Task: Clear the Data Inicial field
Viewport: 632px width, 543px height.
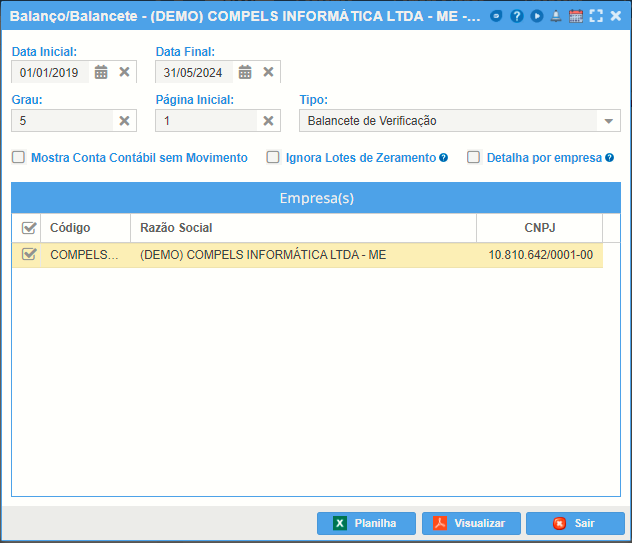Action: pyautogui.click(x=125, y=72)
